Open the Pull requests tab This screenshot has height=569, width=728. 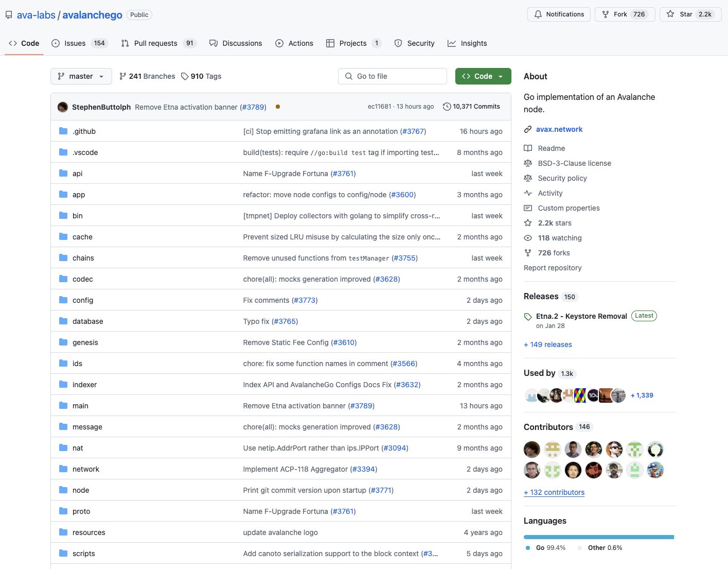tap(158, 43)
